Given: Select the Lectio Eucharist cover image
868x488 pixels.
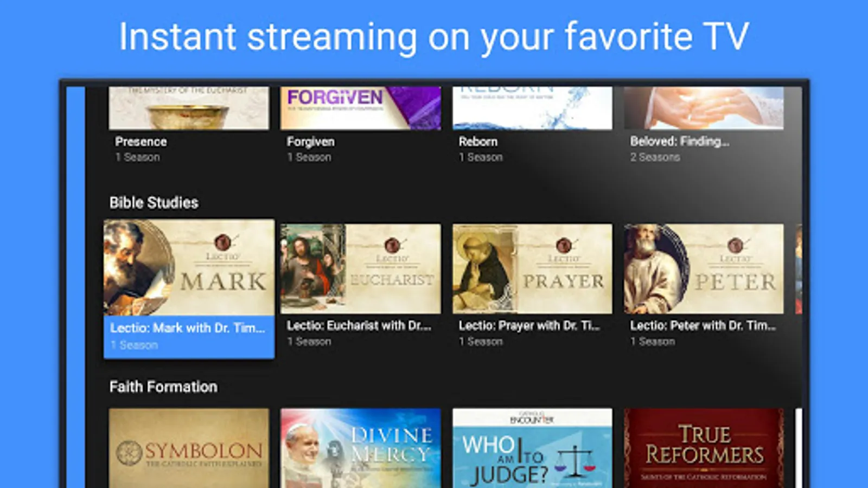Looking at the screenshot, I should click(361, 269).
